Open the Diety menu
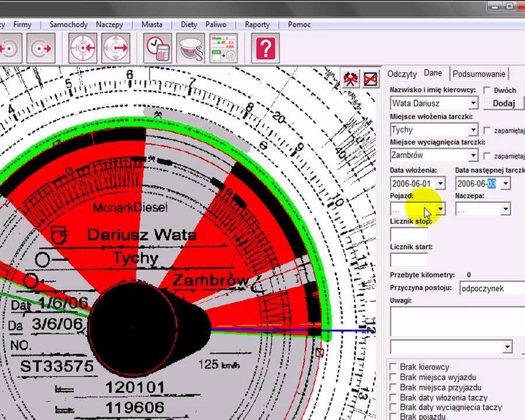The width and height of the screenshot is (525, 420). coord(189,24)
